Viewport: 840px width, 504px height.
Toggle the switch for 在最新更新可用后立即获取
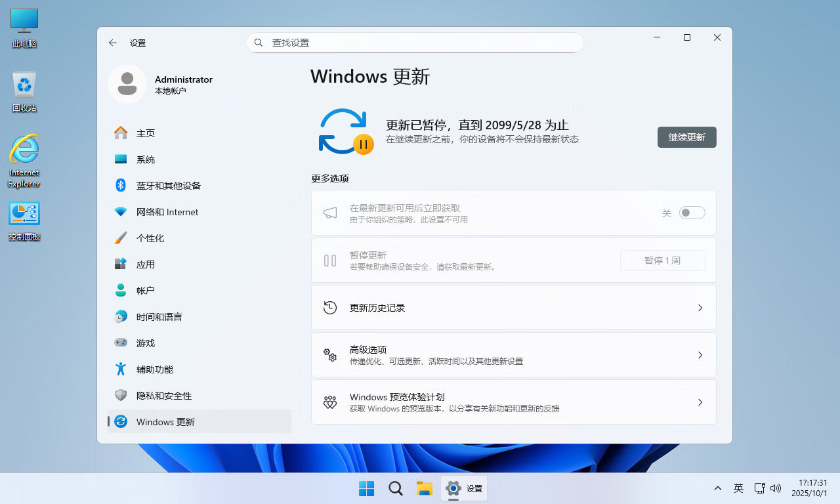click(x=692, y=213)
